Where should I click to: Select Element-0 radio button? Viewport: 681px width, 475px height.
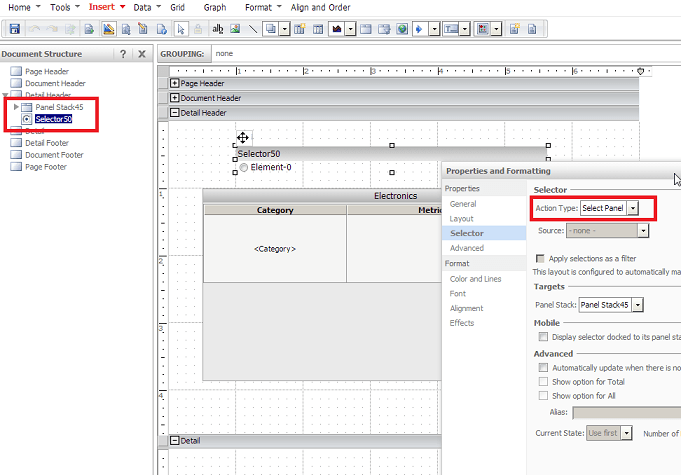tap(244, 168)
